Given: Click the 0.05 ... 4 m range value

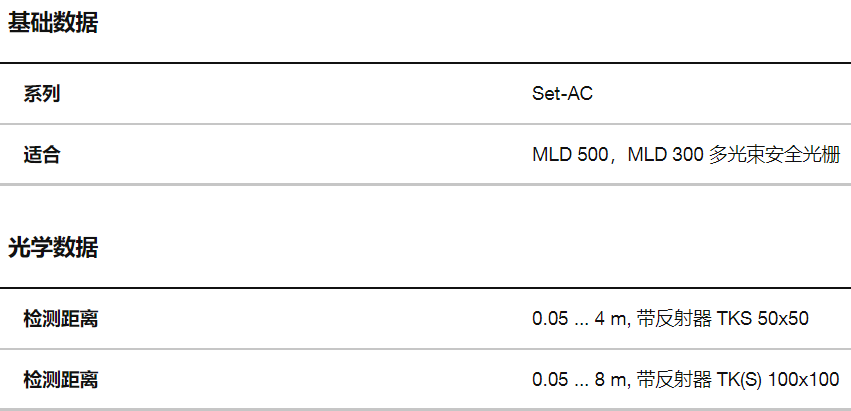Looking at the screenshot, I should (579, 319).
